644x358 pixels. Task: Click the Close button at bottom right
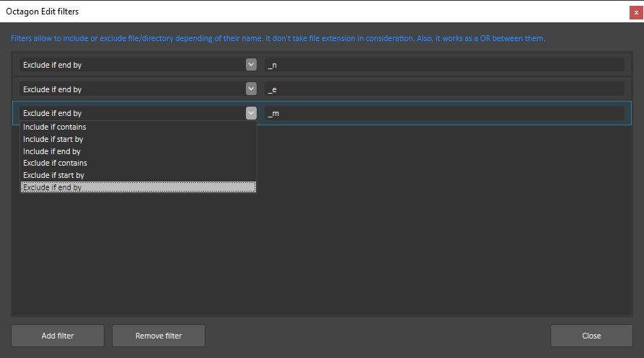tap(591, 336)
